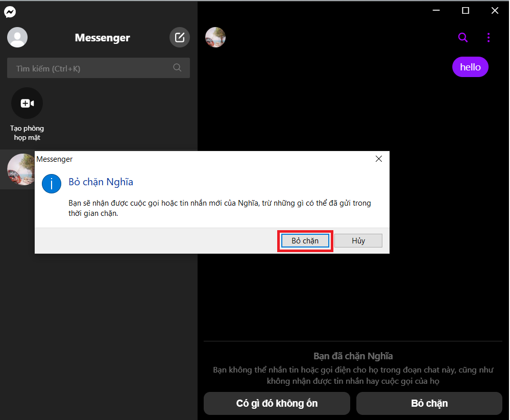Select the purple search magnifier in chat header
This screenshot has width=510, height=420.
[x=463, y=37]
